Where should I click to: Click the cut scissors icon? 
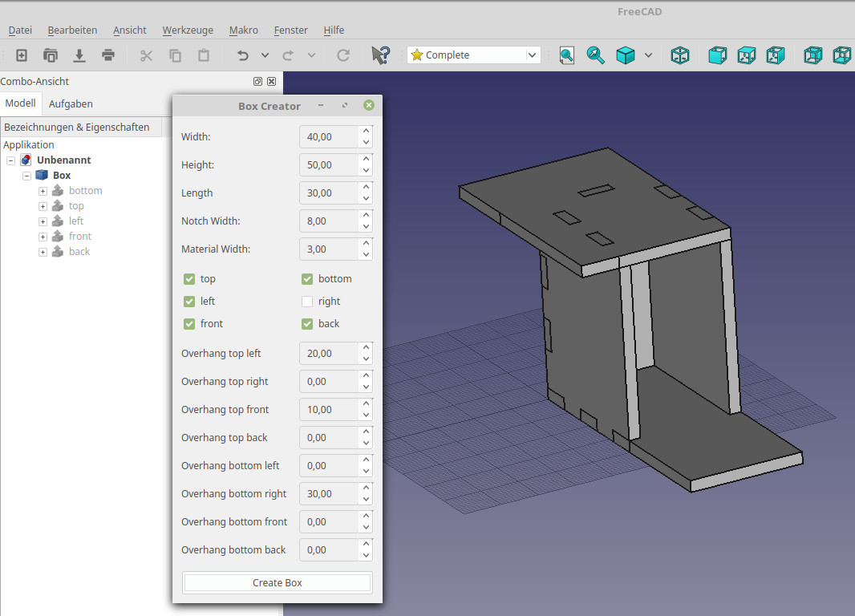coord(146,55)
